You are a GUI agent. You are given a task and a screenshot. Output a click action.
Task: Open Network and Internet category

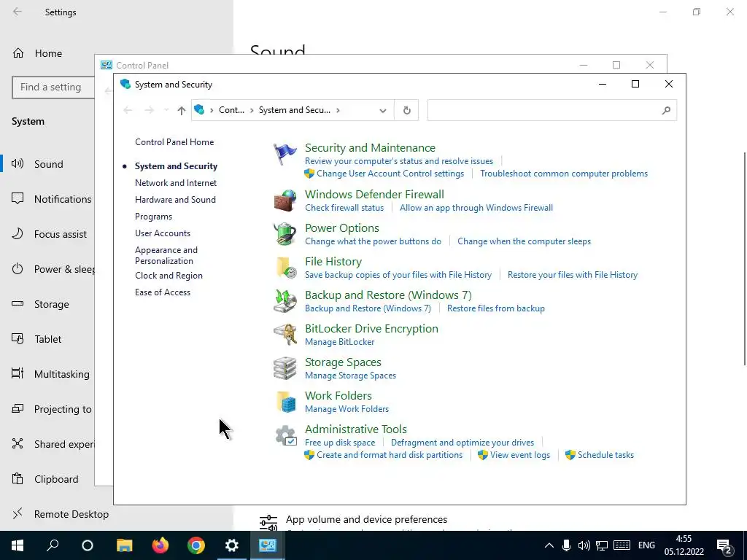[x=175, y=183]
